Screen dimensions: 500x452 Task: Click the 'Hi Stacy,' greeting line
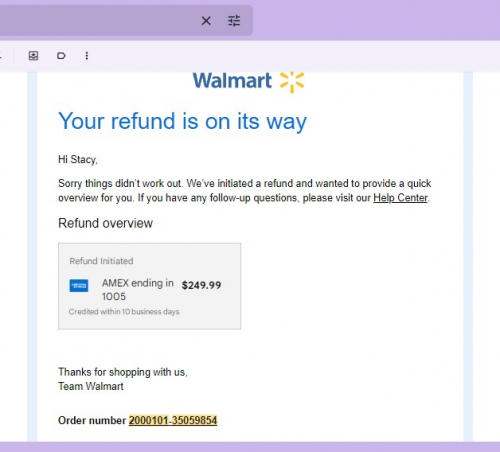point(78,160)
